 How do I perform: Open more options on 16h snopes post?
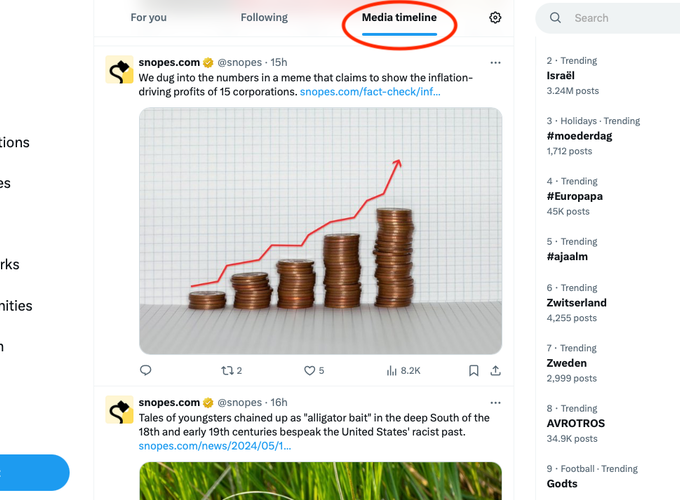tap(495, 402)
